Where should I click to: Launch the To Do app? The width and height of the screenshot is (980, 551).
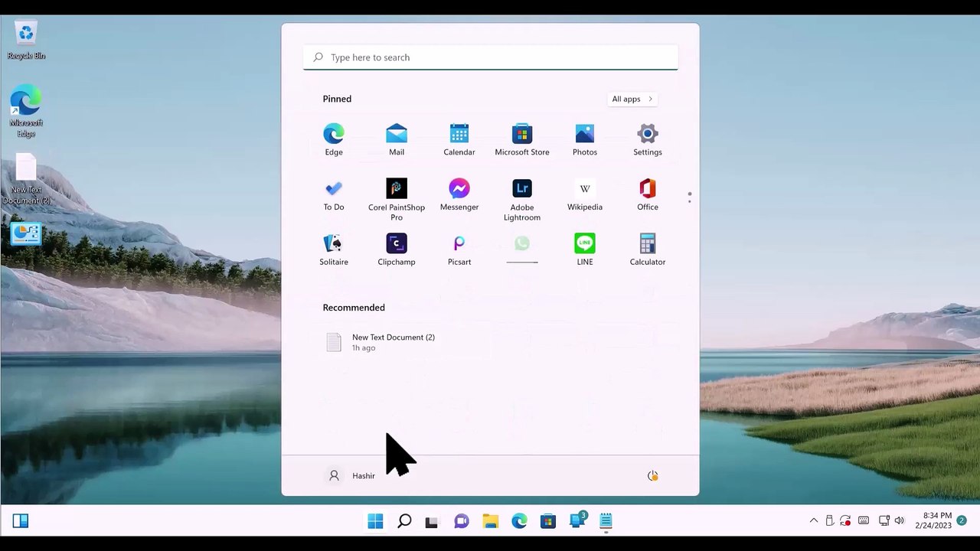[x=334, y=195]
